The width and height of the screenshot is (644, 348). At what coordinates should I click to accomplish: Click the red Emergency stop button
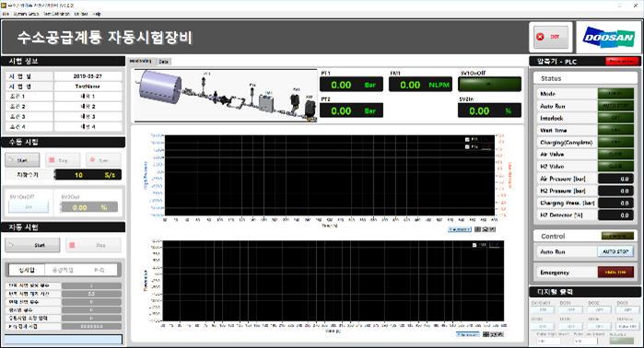615,273
